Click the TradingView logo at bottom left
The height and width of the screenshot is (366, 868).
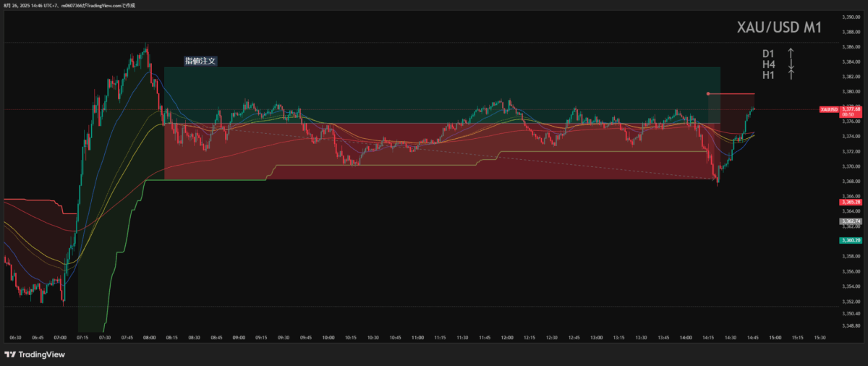[35, 354]
